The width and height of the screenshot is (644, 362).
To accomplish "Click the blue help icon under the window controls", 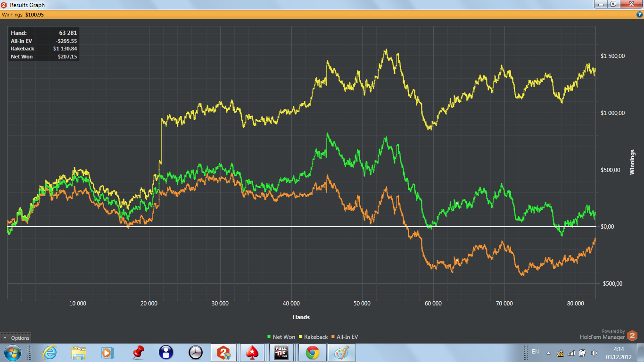I will pos(639,15).
